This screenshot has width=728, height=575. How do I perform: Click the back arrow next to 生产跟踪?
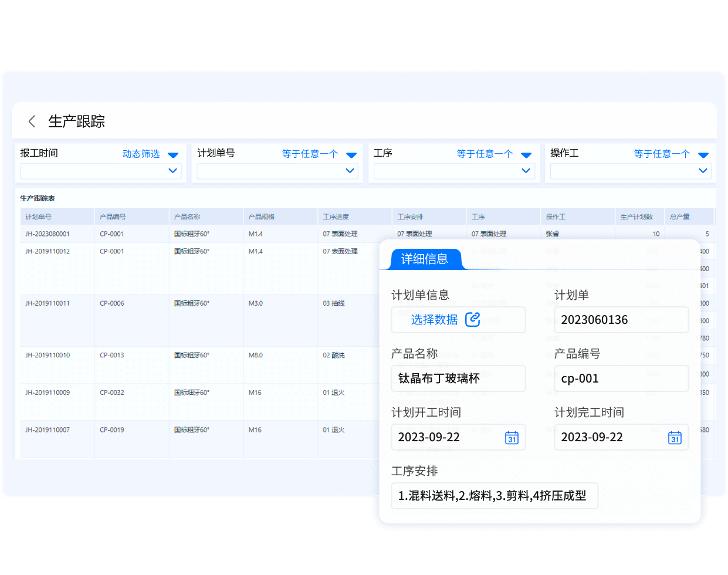coord(32,121)
